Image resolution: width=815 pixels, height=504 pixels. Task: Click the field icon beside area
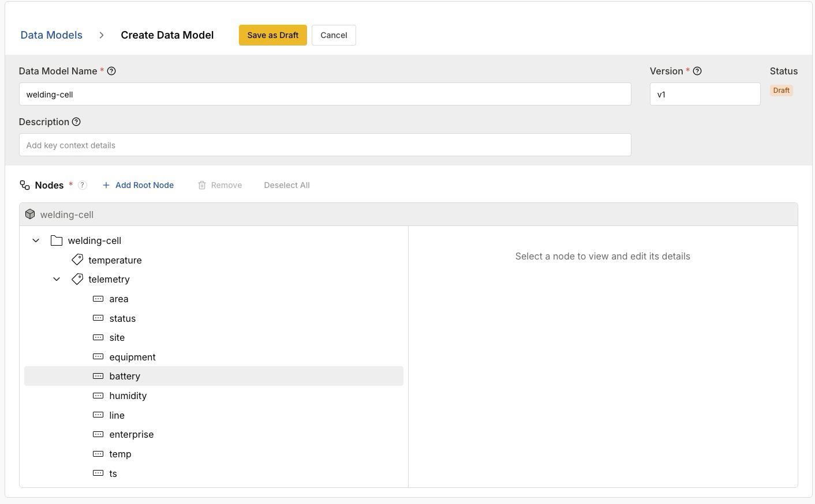click(x=98, y=299)
